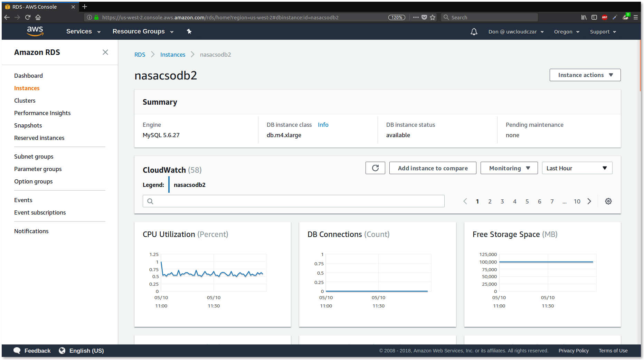
Task: Open Pocket save icon in address bar
Action: [x=424, y=17]
